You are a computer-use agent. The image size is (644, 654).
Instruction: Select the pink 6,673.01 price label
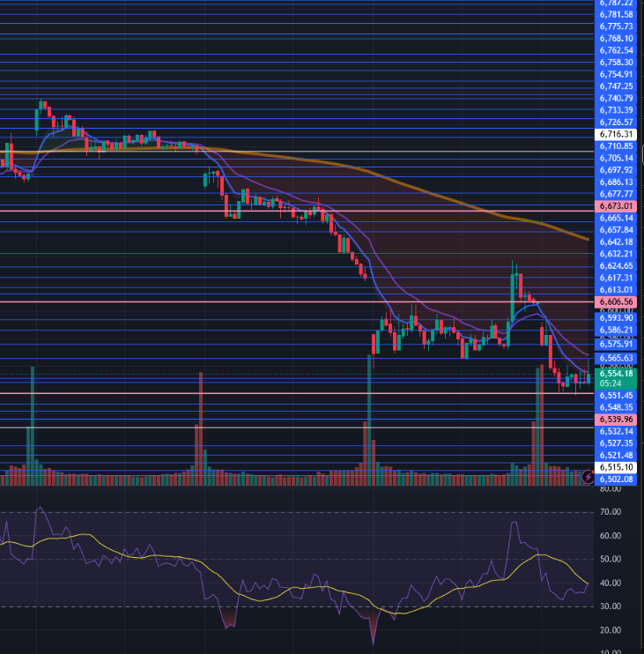(x=616, y=206)
